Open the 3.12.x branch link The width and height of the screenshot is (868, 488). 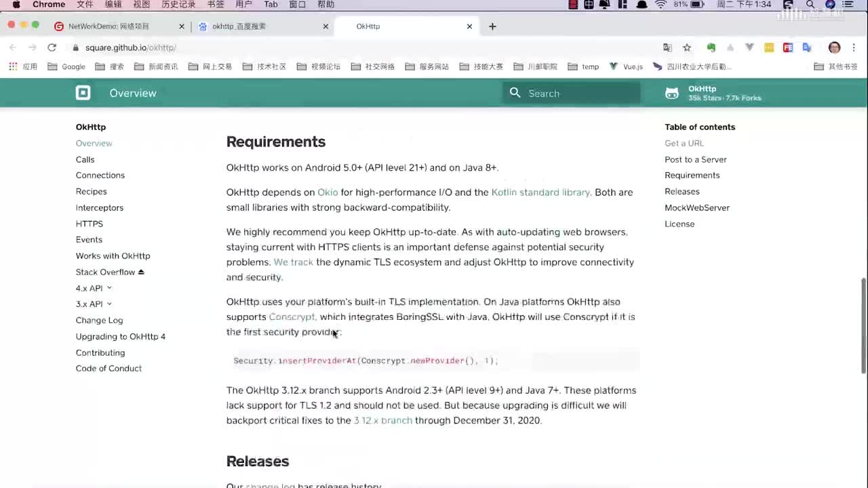[383, 420]
